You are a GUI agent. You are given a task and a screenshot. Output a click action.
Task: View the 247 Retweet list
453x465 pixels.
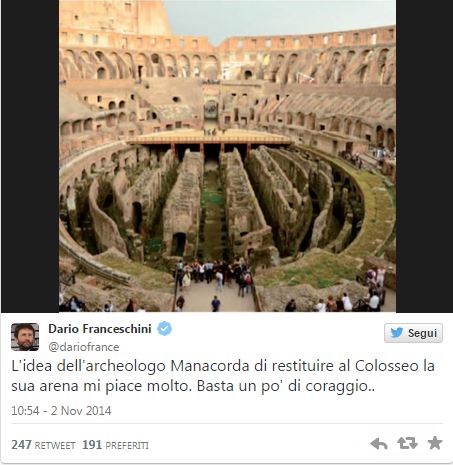point(43,445)
